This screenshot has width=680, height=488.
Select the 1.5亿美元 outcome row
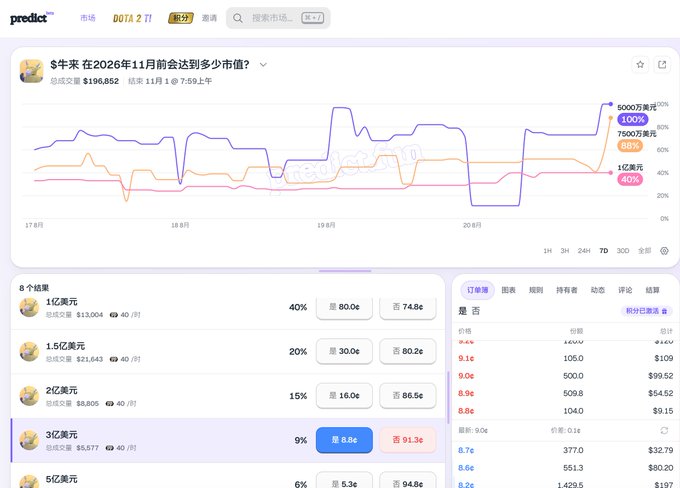tap(228, 351)
